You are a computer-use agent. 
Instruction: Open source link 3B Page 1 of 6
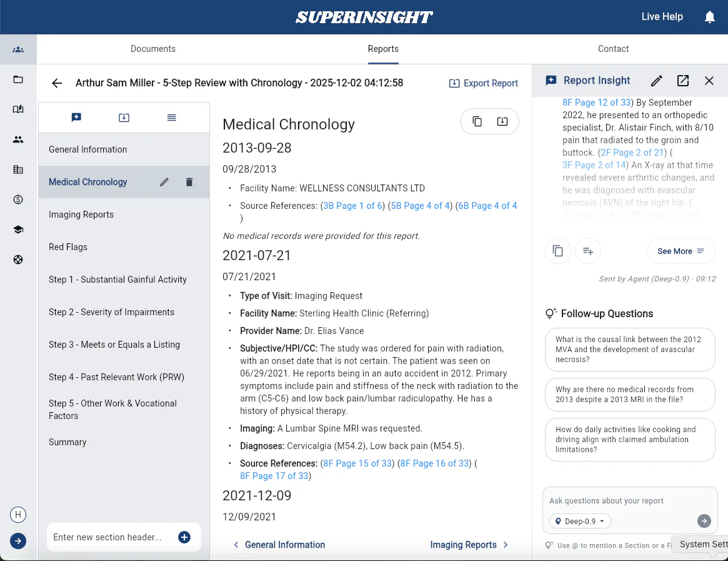(352, 206)
